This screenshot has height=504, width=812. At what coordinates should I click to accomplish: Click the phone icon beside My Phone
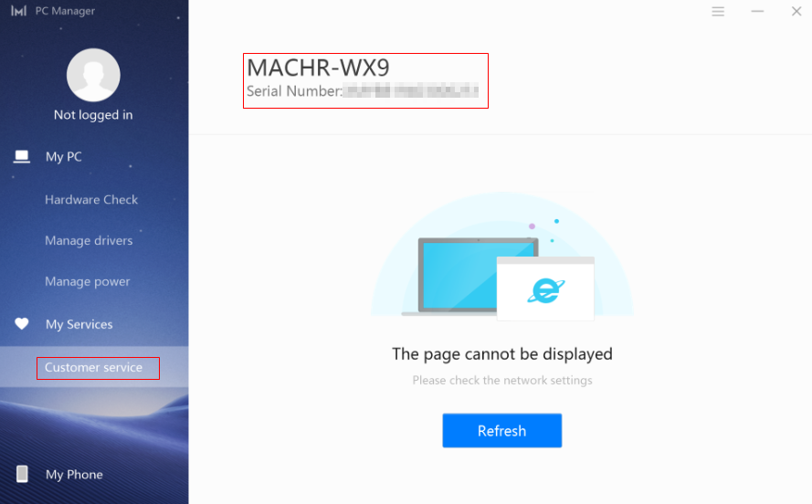point(22,474)
